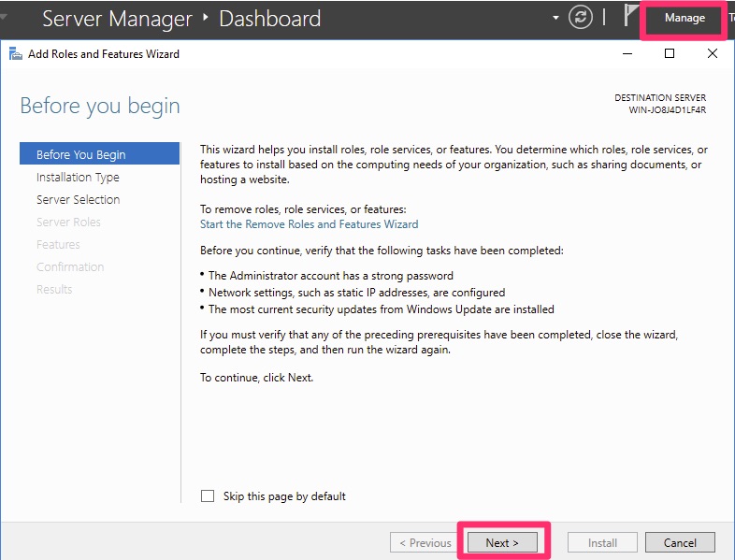
Task: Go to Installation Type step
Action: tap(78, 177)
